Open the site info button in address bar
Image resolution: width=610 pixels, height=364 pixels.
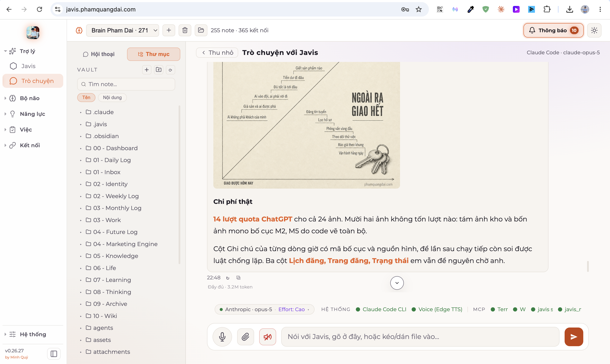58,9
